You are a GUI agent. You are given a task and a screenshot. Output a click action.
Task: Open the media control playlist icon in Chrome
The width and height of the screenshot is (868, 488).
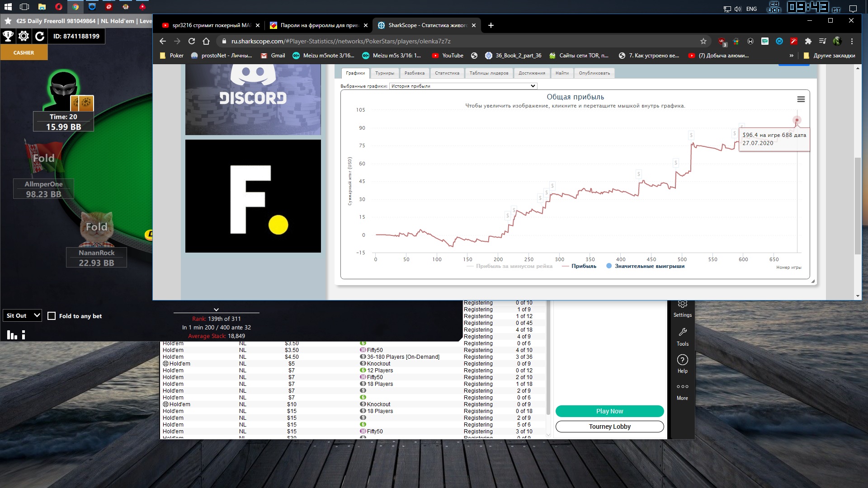822,41
